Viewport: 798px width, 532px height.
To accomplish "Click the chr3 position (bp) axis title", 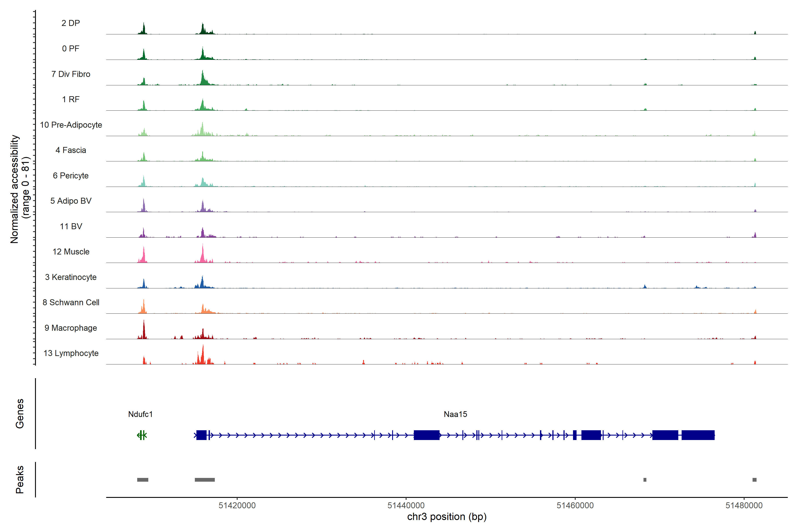I will pyautogui.click(x=447, y=517).
